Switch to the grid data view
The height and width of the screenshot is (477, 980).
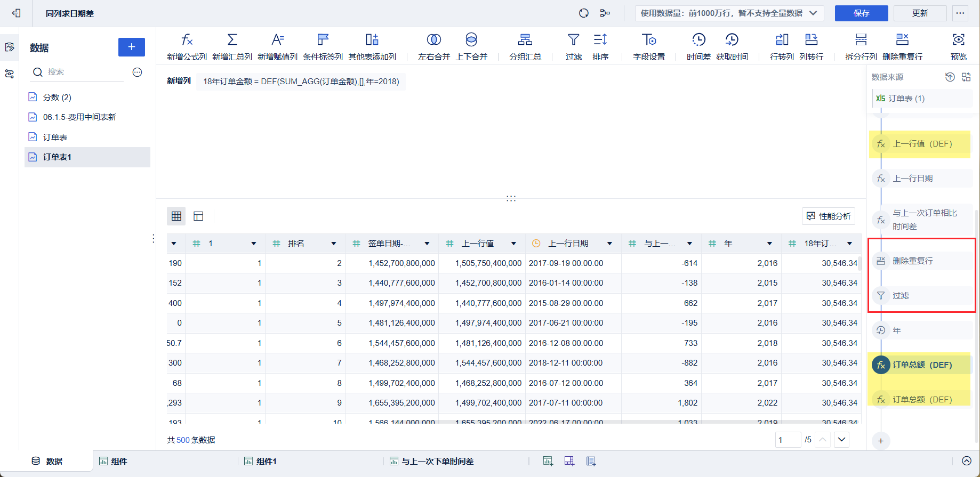click(176, 216)
